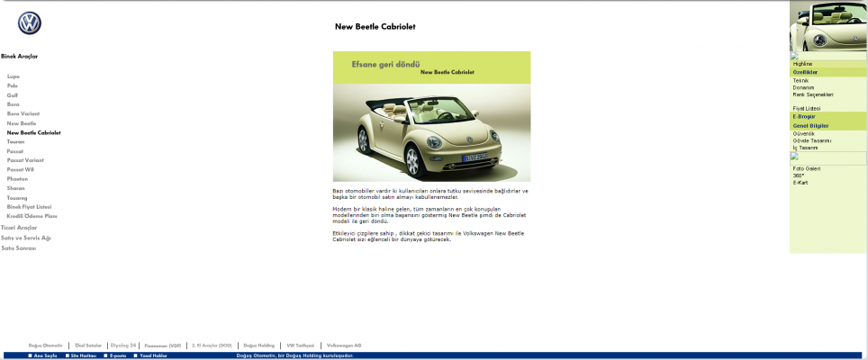868x360 pixels.
Task: Open Fiyat Listesi in right menu
Action: click(807, 108)
